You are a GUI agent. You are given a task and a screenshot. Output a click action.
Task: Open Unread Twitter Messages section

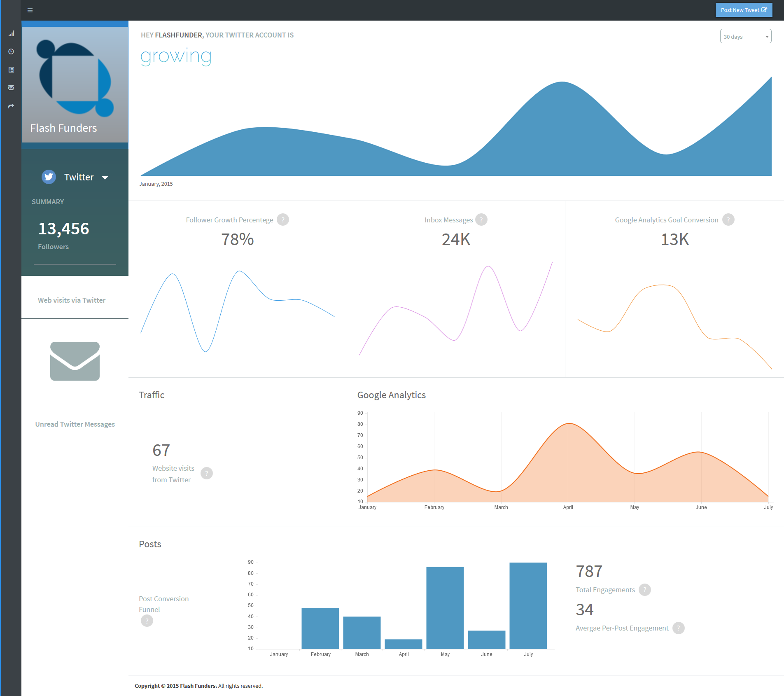tap(75, 424)
